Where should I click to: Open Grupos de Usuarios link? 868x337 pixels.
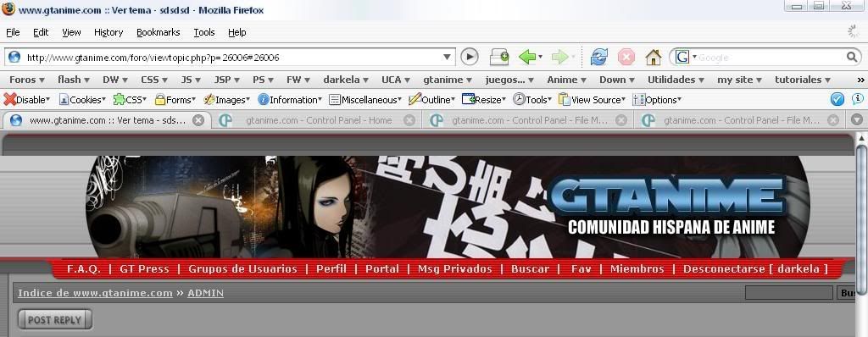[242, 269]
